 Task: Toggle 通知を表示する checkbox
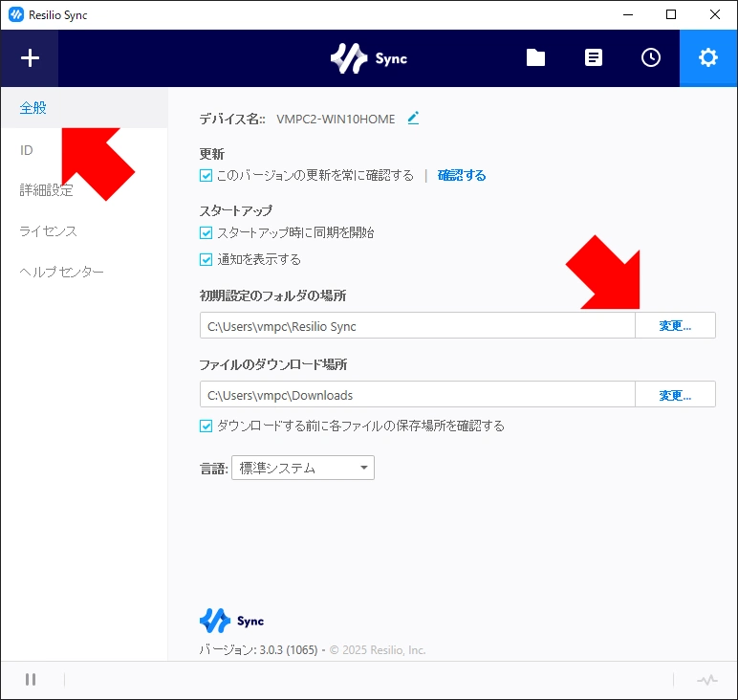tap(206, 259)
